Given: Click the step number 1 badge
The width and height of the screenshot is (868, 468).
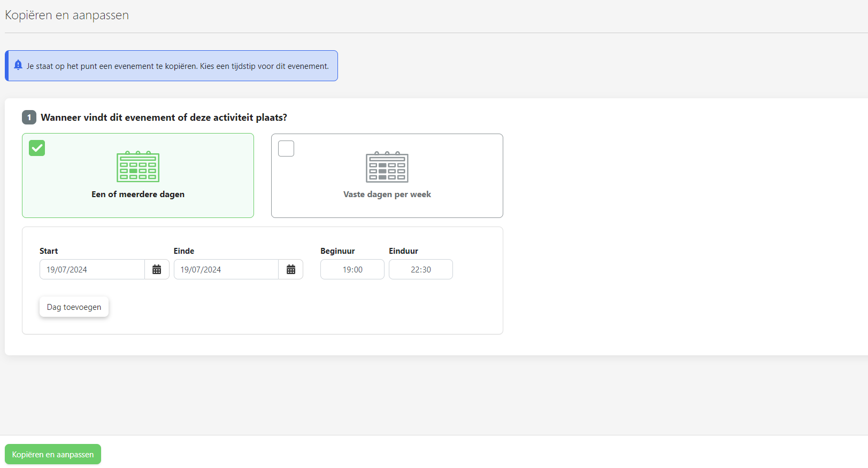Looking at the screenshot, I should 29,117.
